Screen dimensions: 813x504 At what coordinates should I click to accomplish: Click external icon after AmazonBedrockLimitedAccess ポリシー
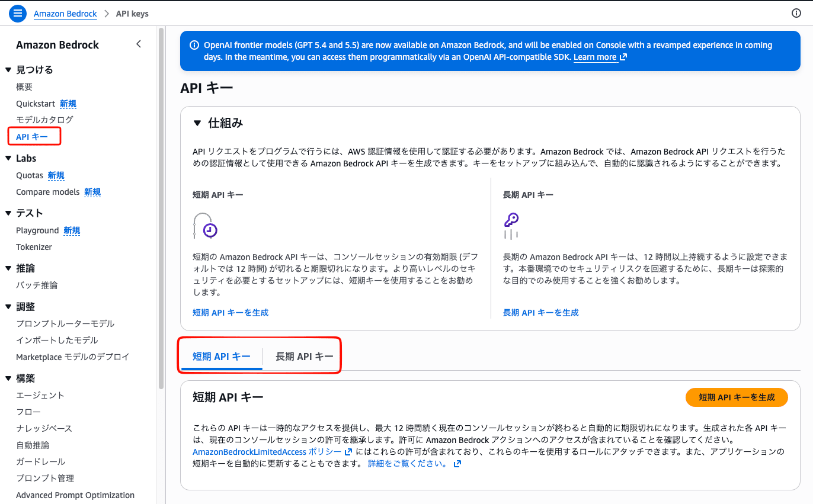coord(348,452)
